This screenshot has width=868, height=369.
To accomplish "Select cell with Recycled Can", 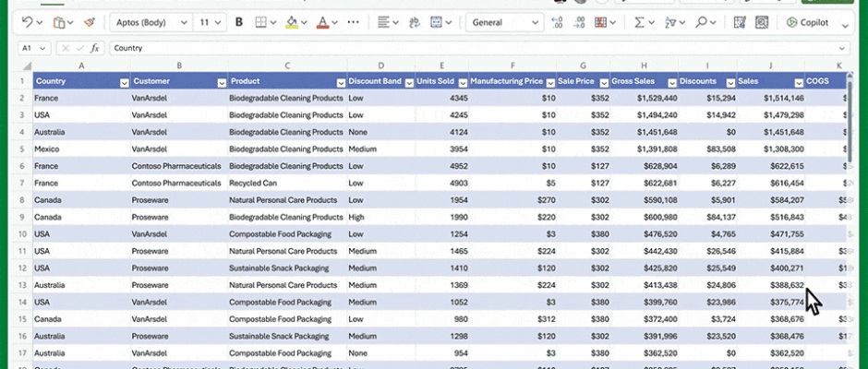I will click(x=287, y=184).
